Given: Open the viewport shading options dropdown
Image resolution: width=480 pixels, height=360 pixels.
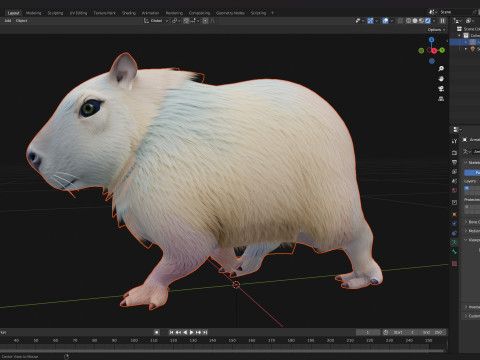Looking at the screenshot, I should [434, 21].
